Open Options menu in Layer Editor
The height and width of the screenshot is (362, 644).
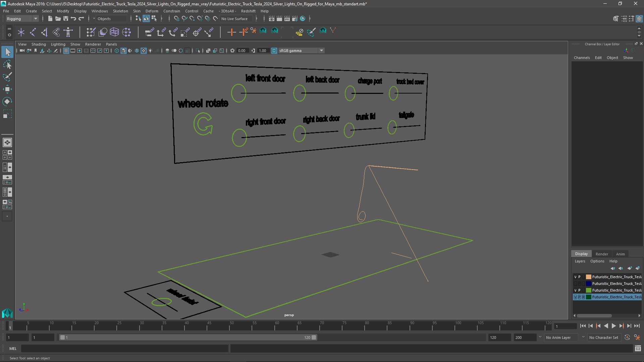tap(597, 261)
